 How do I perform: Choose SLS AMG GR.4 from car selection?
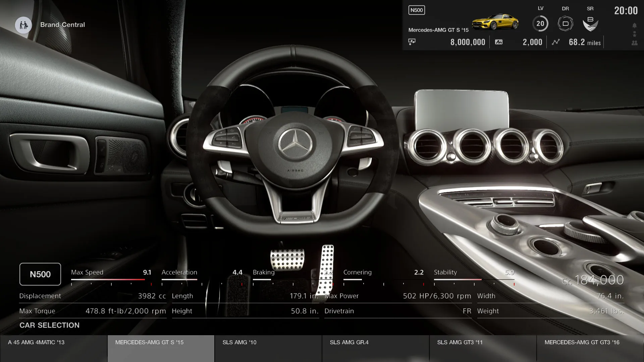(x=375, y=348)
